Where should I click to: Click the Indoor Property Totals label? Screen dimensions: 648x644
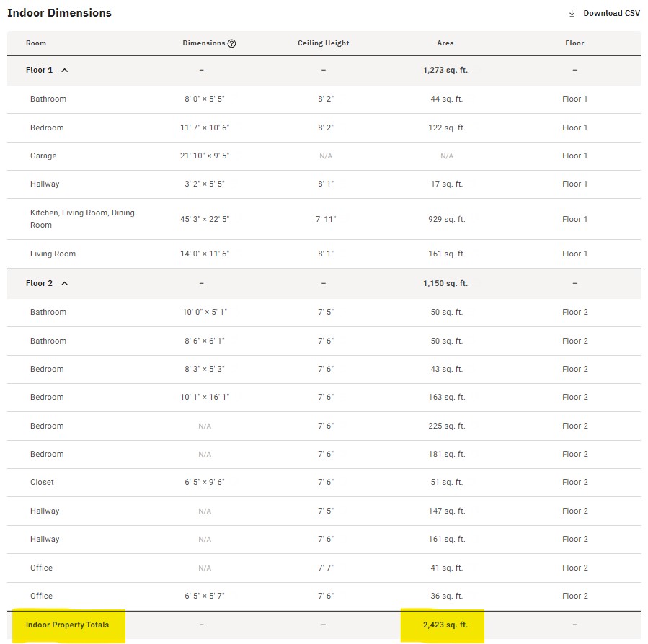click(x=67, y=625)
